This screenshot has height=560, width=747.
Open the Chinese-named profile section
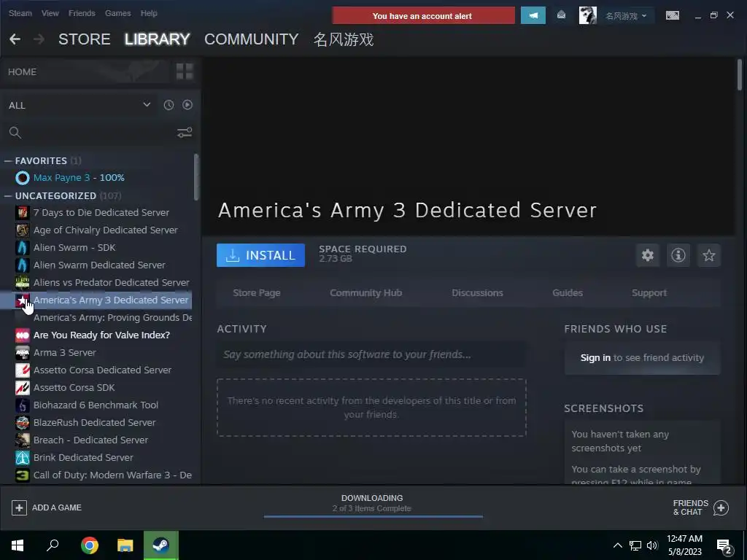344,39
